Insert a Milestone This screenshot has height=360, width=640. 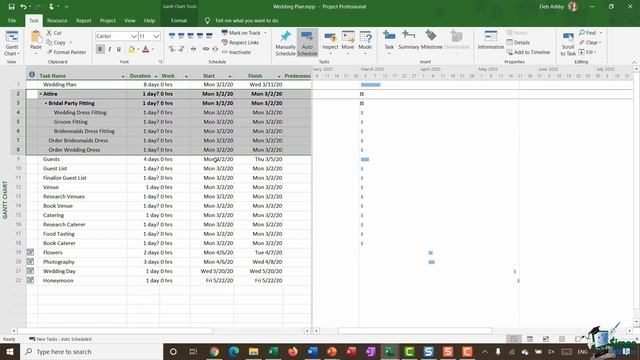(x=431, y=40)
